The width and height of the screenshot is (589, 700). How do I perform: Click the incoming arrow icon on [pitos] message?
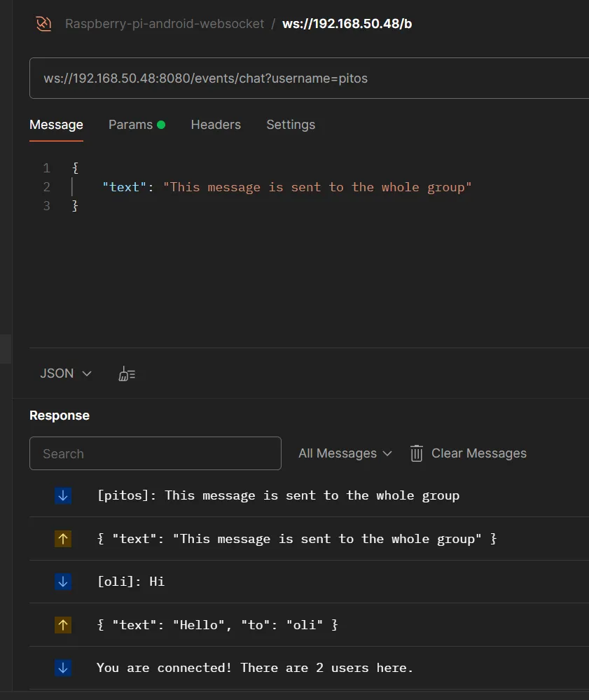[x=63, y=495]
